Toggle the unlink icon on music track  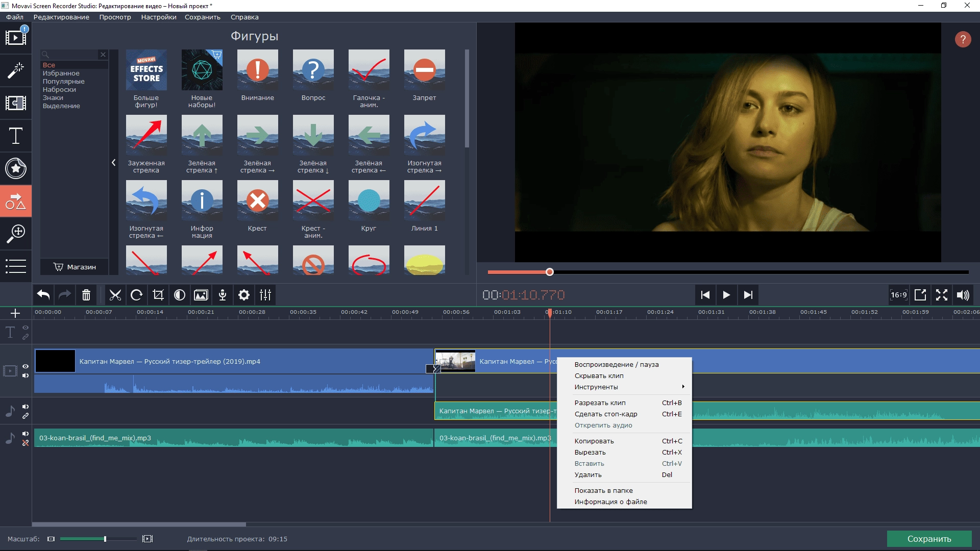point(26,443)
